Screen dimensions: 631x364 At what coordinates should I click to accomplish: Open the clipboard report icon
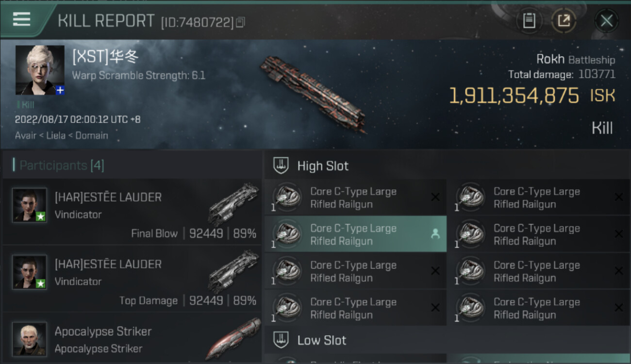[529, 21]
